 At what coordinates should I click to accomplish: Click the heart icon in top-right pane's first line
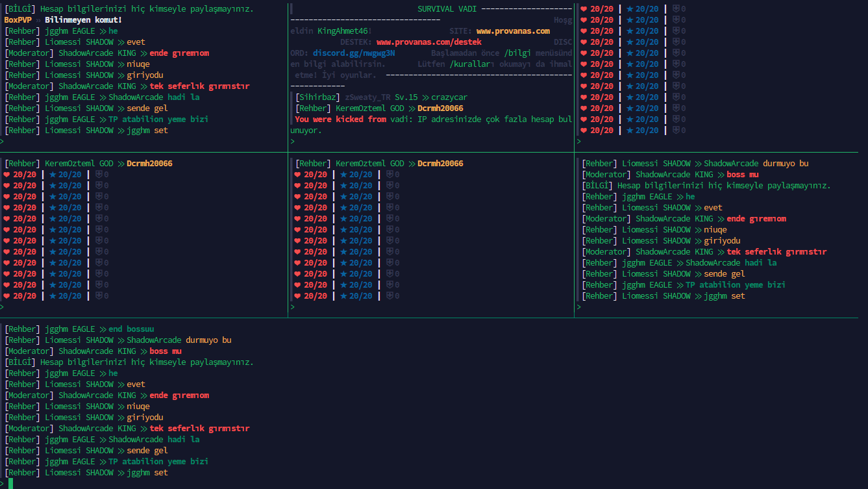[583, 9]
